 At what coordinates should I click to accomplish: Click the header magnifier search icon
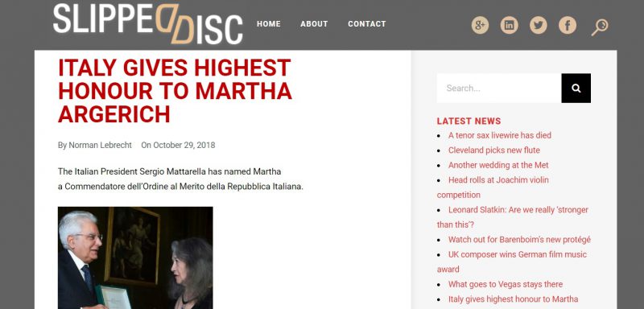(x=600, y=27)
